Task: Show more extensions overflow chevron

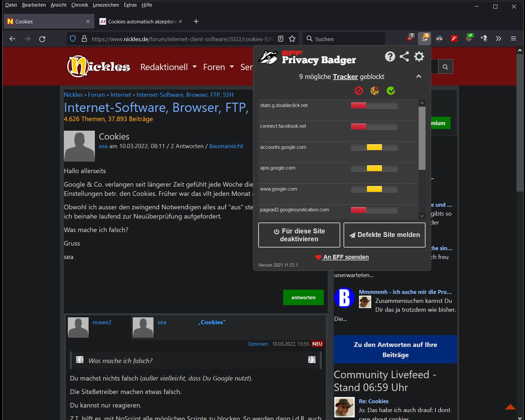Action: point(498,39)
